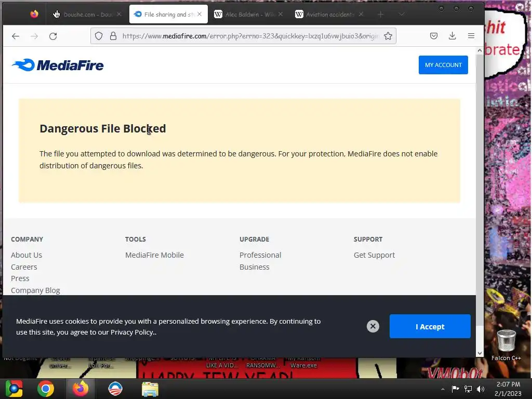Screen dimensions: 532x399
Task: Switch to the Douche.com tab
Action: [86, 14]
